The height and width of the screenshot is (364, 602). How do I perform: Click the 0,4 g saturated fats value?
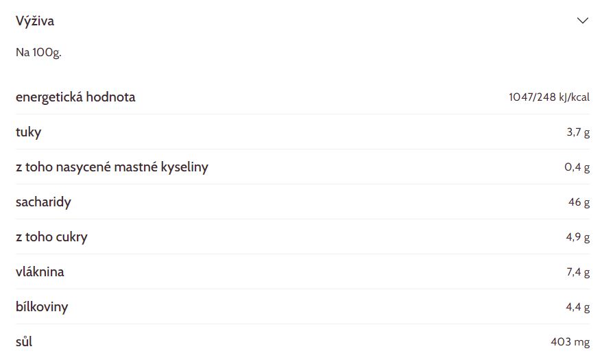click(x=577, y=167)
